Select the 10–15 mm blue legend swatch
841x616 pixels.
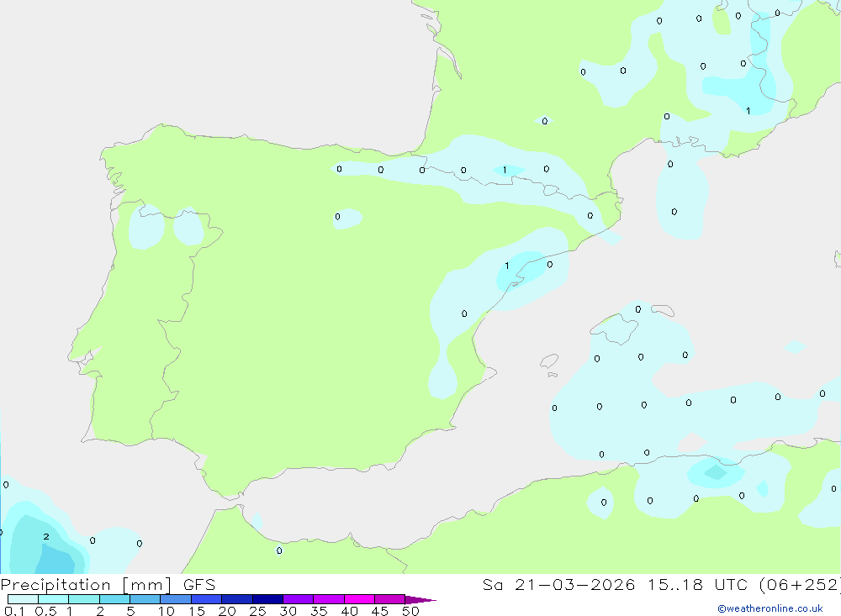pos(176,599)
